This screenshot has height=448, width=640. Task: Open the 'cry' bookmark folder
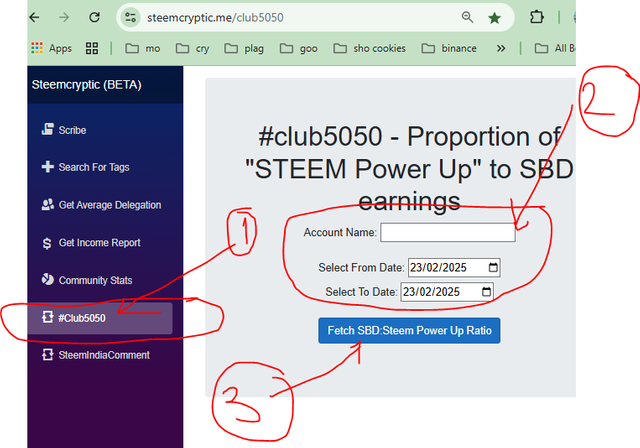click(192, 49)
